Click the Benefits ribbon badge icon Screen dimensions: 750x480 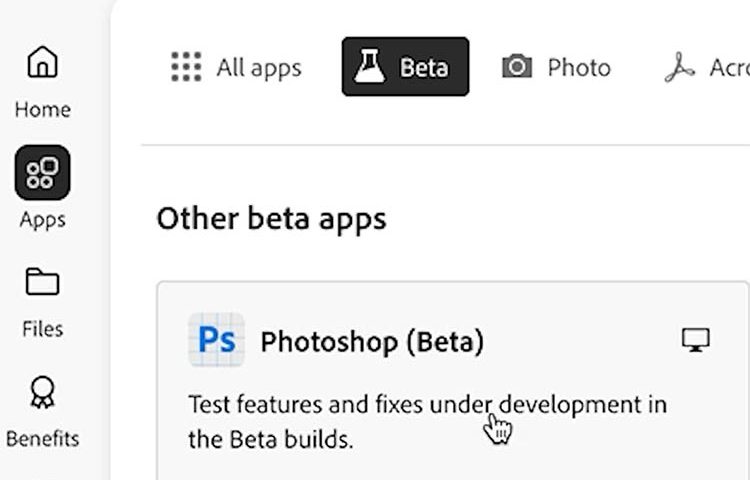[42, 392]
